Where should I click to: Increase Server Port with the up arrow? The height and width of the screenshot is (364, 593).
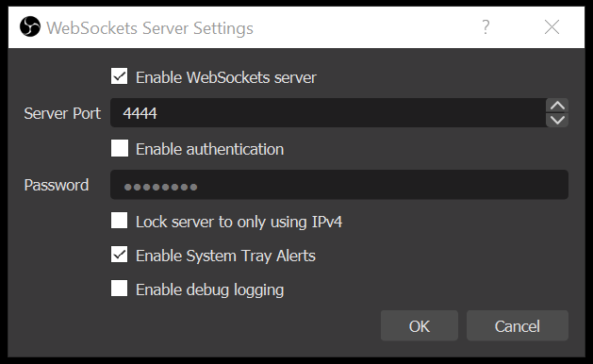[557, 106]
